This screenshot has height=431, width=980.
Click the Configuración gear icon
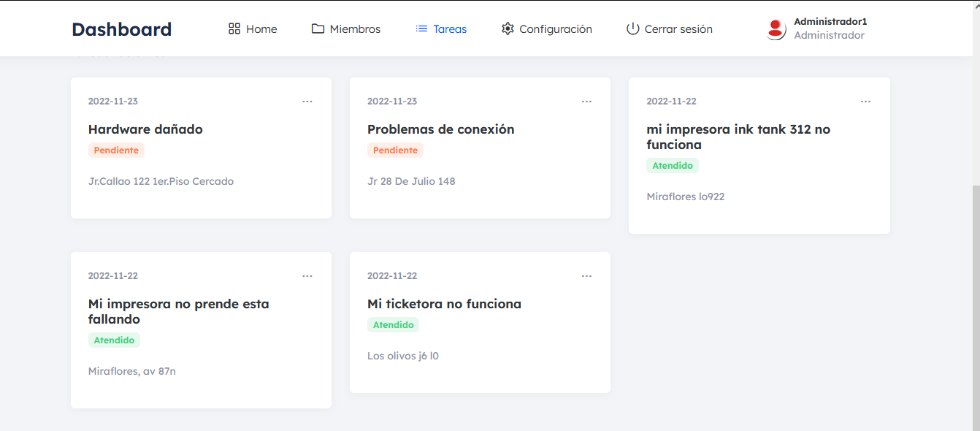tap(508, 28)
